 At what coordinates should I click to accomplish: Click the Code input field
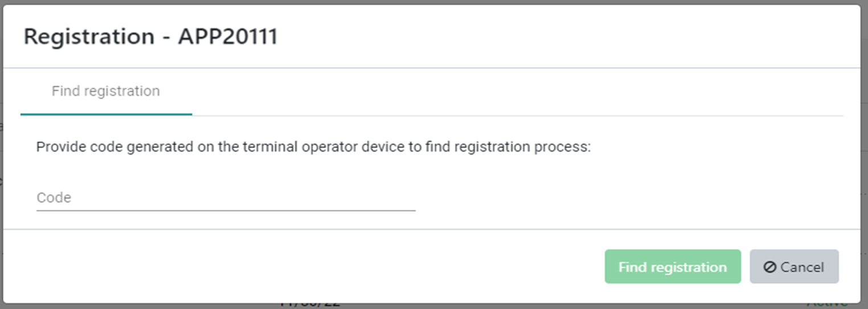click(226, 198)
